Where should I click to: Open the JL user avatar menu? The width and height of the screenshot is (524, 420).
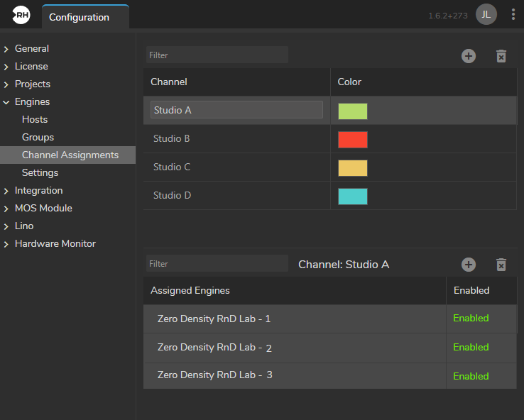click(x=486, y=14)
